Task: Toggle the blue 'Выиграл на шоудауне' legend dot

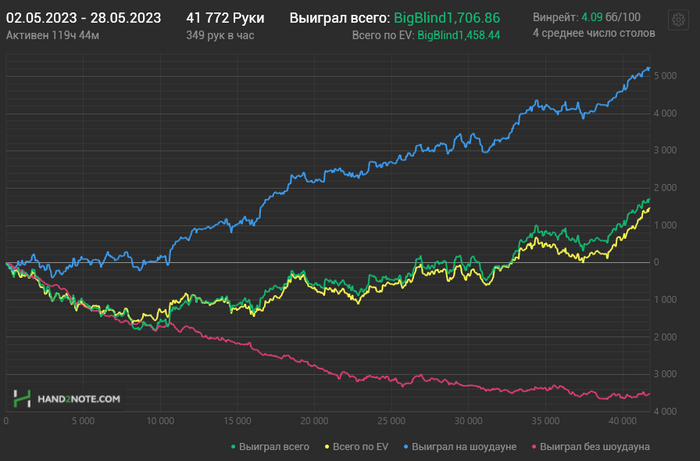Action: [405, 447]
